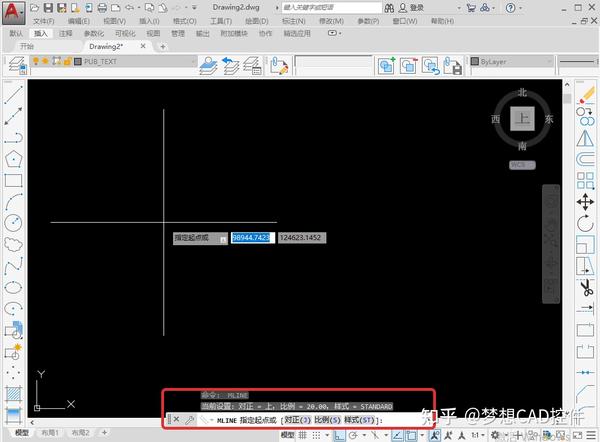Image resolution: width=600 pixels, height=442 pixels.
Task: Select the Polyline tool
Action: [13, 137]
